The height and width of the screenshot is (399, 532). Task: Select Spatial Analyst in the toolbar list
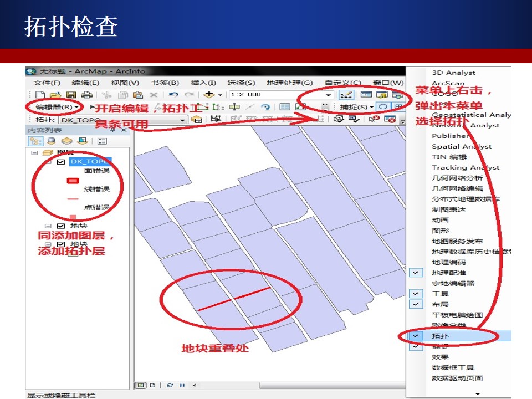tap(462, 146)
